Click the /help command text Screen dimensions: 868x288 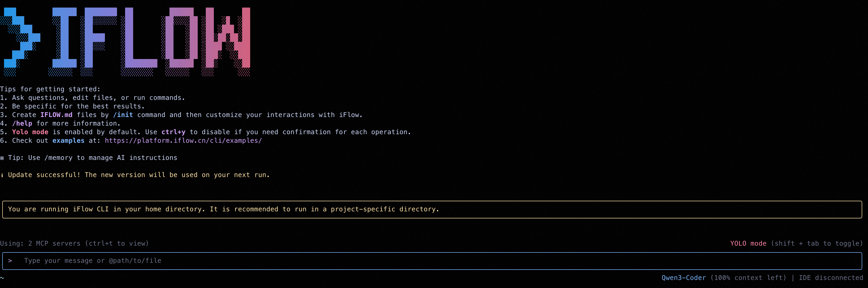(22, 124)
